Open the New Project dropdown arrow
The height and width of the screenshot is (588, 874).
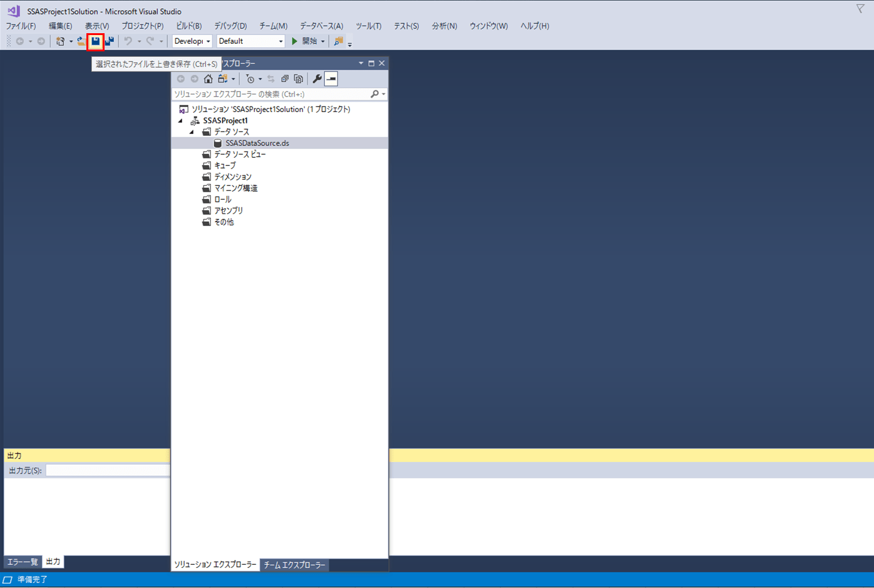[x=71, y=42]
